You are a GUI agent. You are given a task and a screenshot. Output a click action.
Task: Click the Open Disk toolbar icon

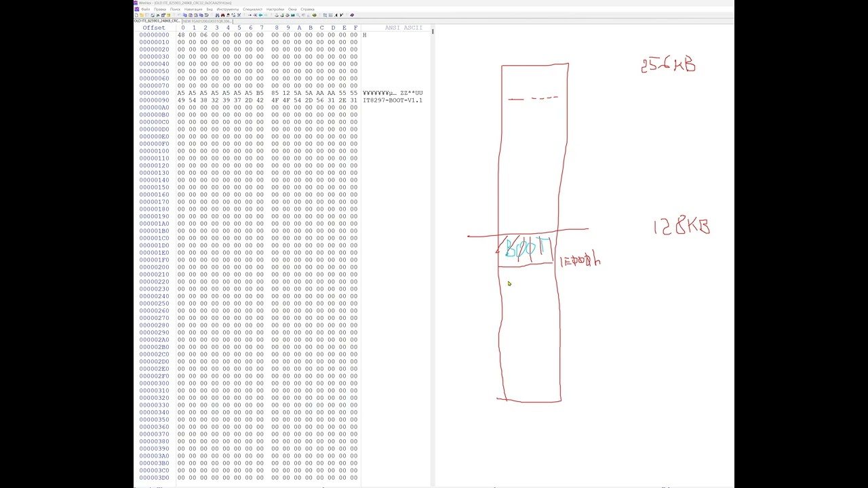click(x=277, y=15)
